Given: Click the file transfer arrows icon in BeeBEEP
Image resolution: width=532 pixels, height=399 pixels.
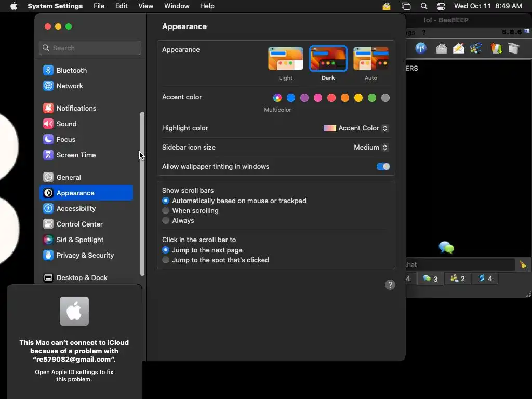Looking at the screenshot, I should [496, 48].
